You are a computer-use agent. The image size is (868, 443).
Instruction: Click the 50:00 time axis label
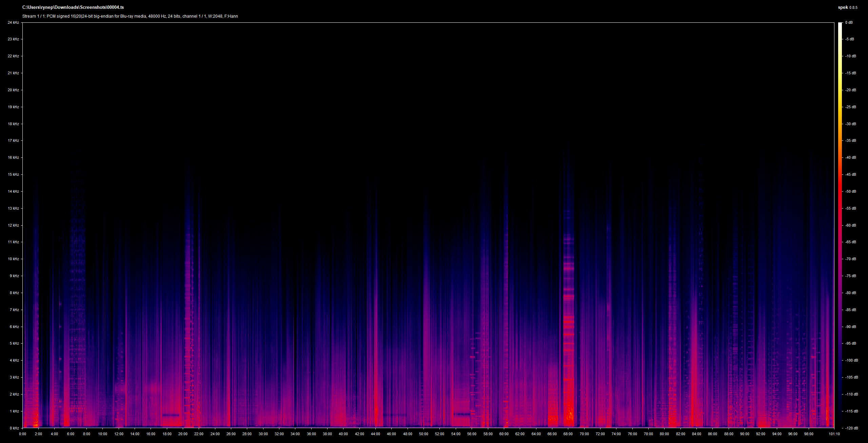click(x=423, y=434)
